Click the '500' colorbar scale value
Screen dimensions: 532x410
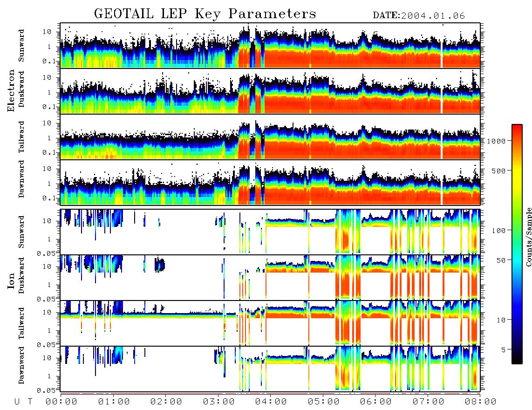pyautogui.click(x=499, y=171)
